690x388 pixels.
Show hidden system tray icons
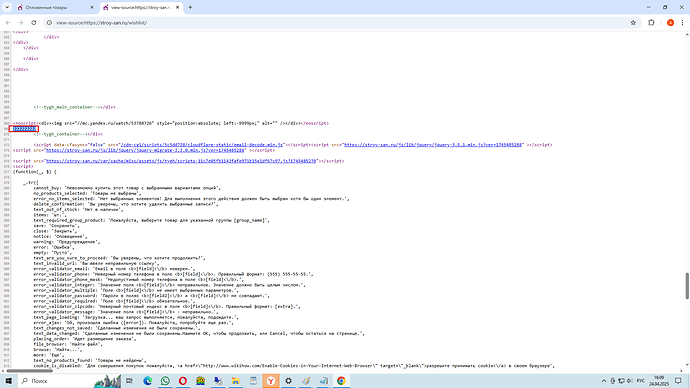click(x=604, y=381)
